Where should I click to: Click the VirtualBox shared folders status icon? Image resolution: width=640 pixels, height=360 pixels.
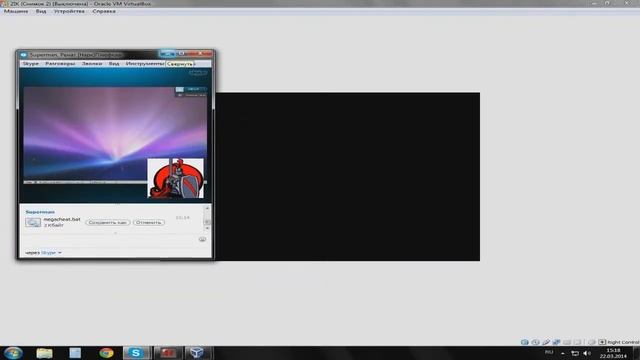(567, 342)
